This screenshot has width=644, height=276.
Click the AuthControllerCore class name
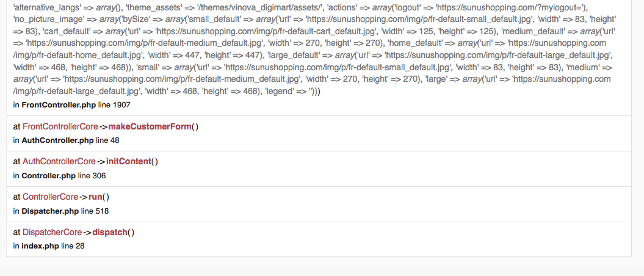59,162
